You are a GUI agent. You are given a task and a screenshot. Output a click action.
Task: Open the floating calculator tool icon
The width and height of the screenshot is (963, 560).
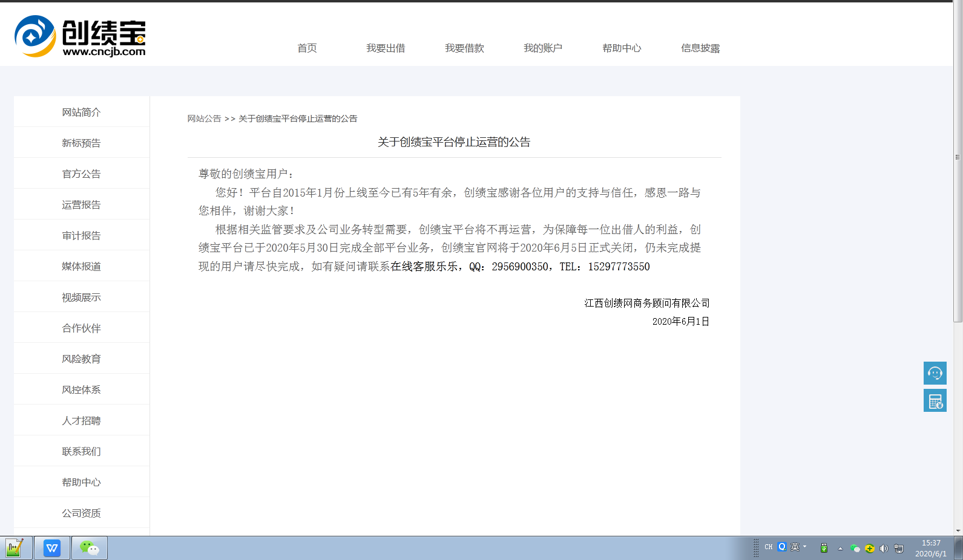coord(935,400)
